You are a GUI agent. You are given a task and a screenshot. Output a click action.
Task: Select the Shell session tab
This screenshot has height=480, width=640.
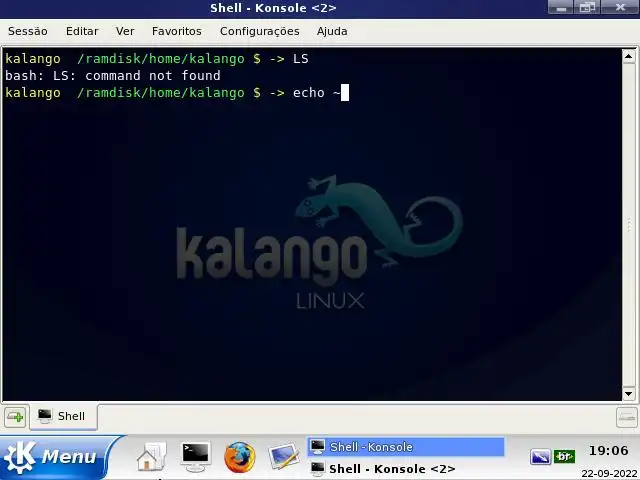click(x=63, y=416)
